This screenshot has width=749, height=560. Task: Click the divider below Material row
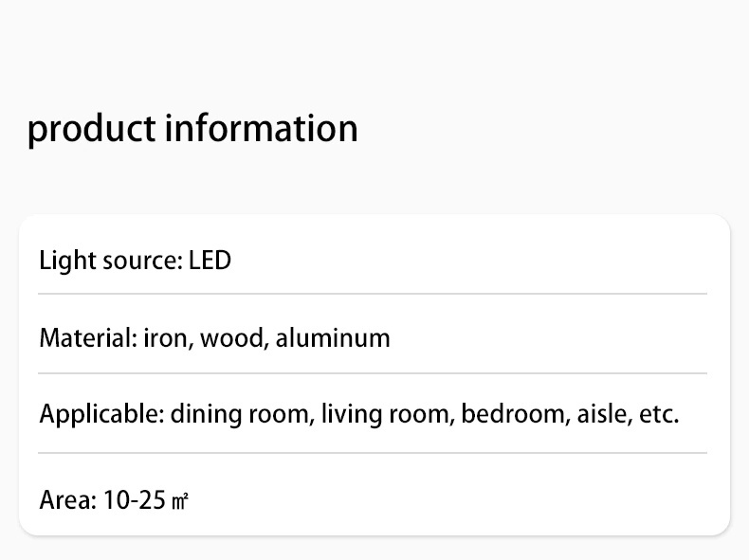click(x=373, y=373)
